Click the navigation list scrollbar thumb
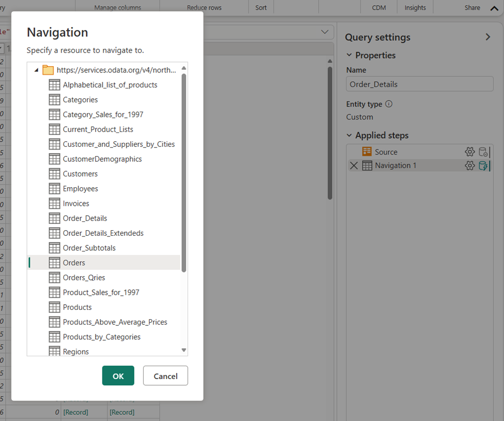 coord(184,173)
